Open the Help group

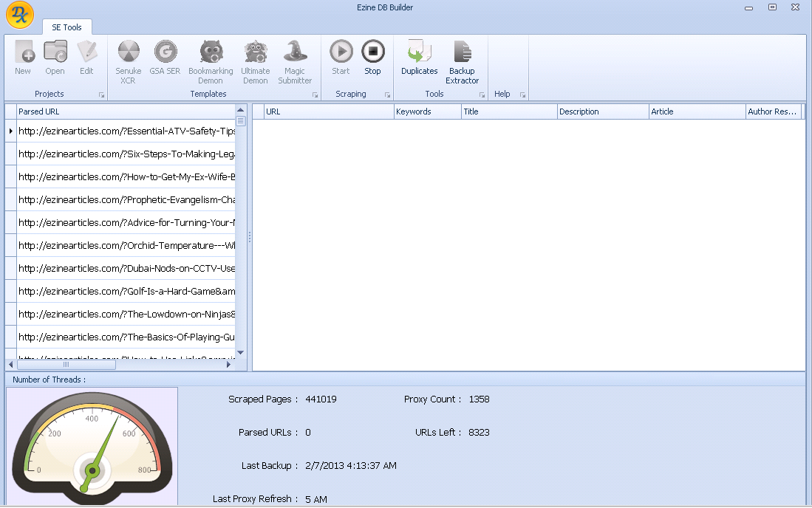pyautogui.click(x=502, y=94)
